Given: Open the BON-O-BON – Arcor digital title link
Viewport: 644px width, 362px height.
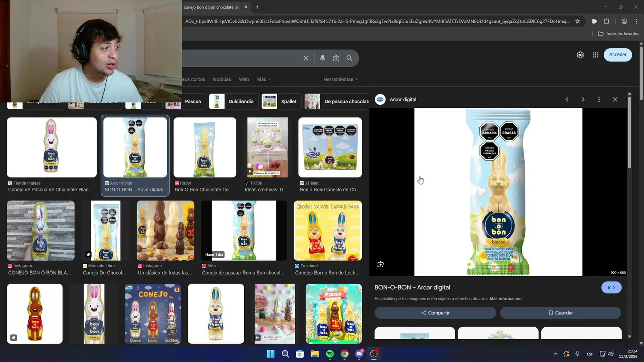Looking at the screenshot, I should (412, 288).
